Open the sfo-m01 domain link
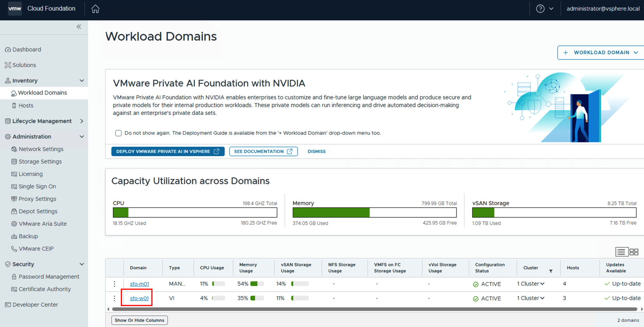The height and width of the screenshot is (327, 644). [139, 284]
